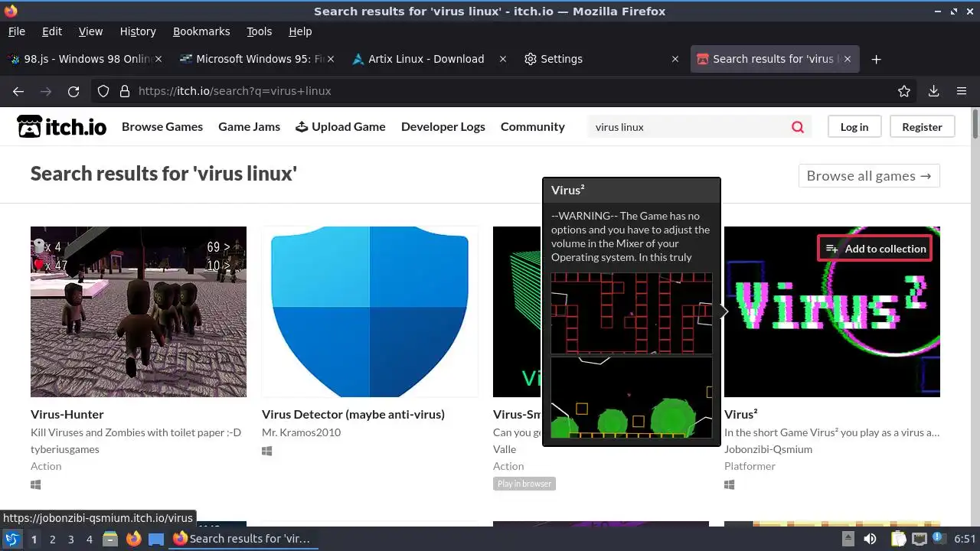The width and height of the screenshot is (980, 551).
Task: Open the Virus Detector shield thumbnail
Action: pyautogui.click(x=370, y=311)
